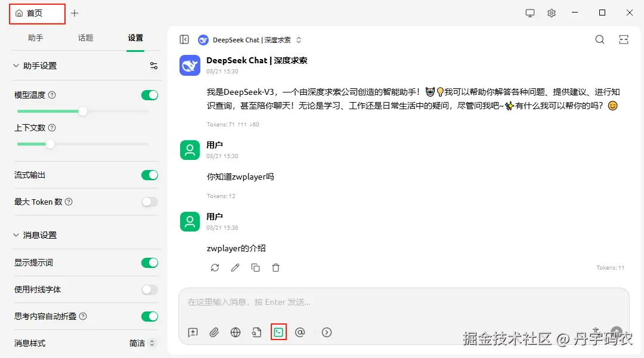
Task: Open the quick phrases icon in input toolbar
Action: (x=193, y=332)
